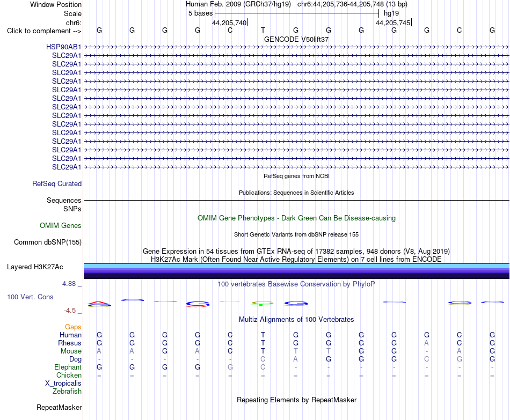Image resolution: width=510 pixels, height=420 pixels.
Task: Click the C base in the Elephant row
Action: click(263, 367)
